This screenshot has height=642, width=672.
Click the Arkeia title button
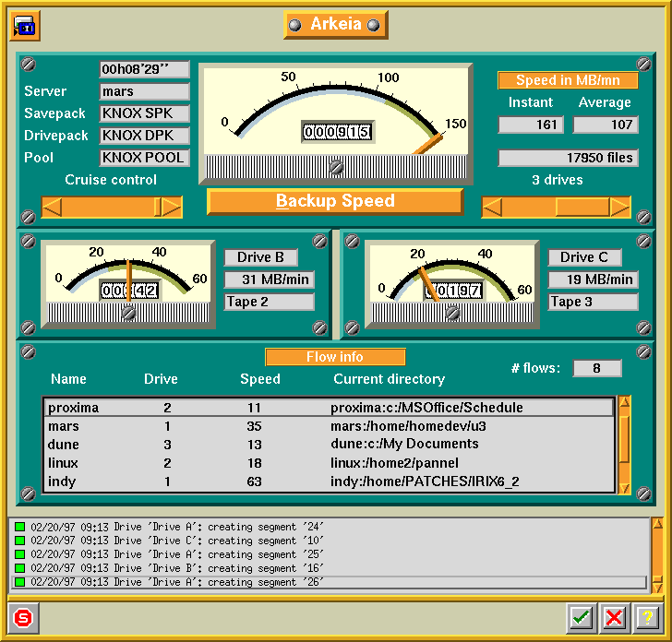coord(336,24)
